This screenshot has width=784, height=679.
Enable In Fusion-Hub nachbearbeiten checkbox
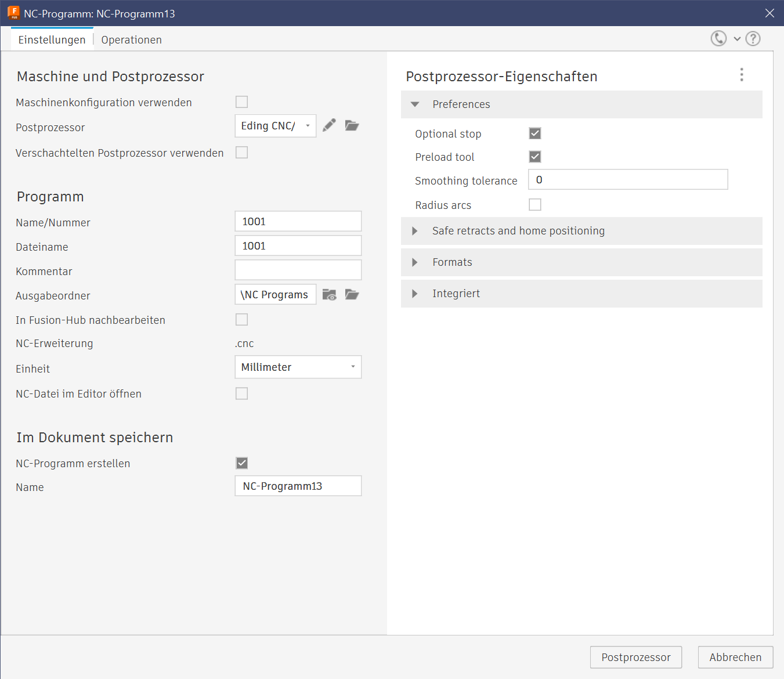(242, 320)
